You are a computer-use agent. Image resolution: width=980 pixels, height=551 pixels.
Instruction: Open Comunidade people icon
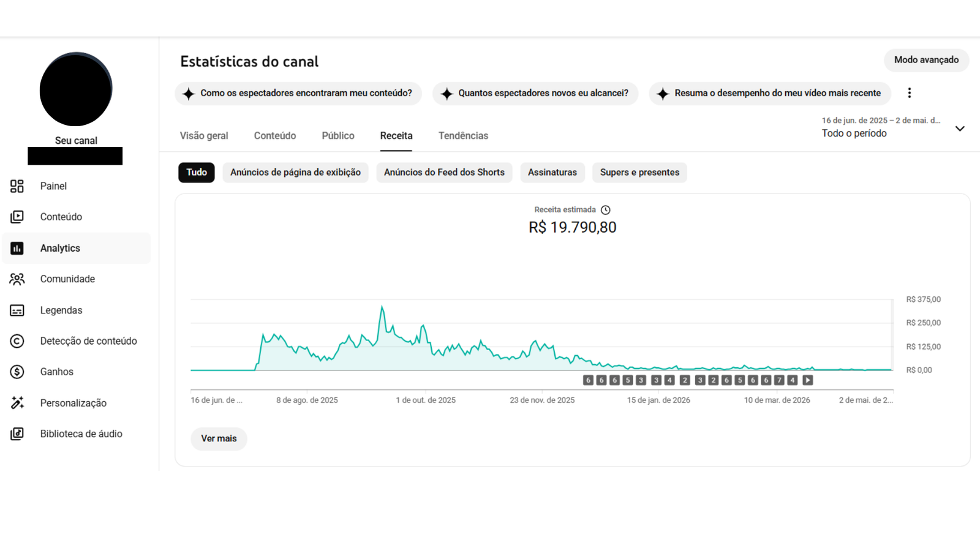(x=17, y=279)
